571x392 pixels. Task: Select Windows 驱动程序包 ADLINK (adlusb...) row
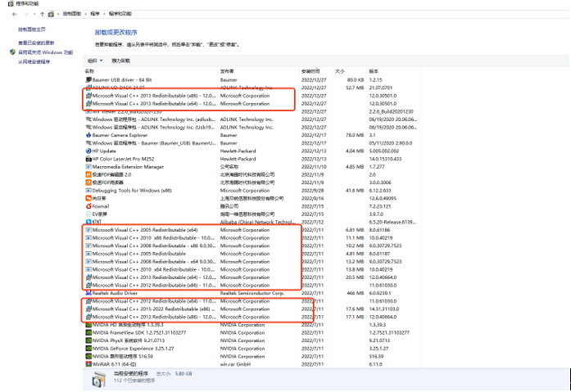click(x=252, y=119)
